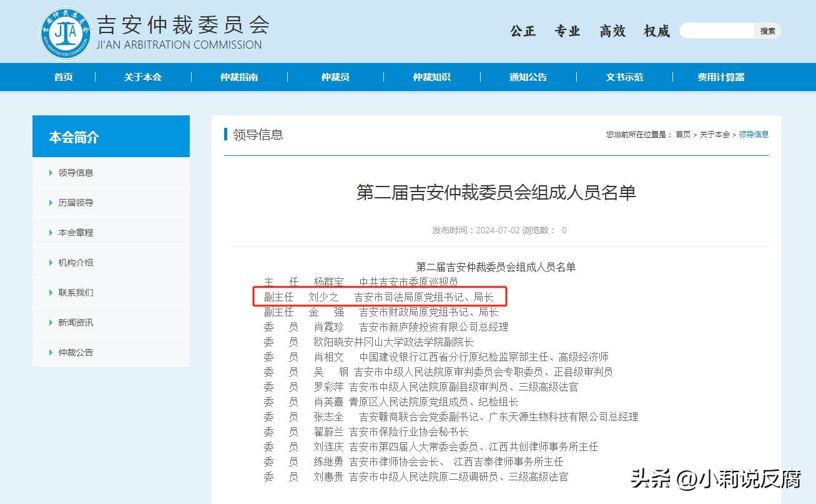Go to the 仲裁员 navigation item
Screen dimensions: 816x504
click(x=335, y=77)
